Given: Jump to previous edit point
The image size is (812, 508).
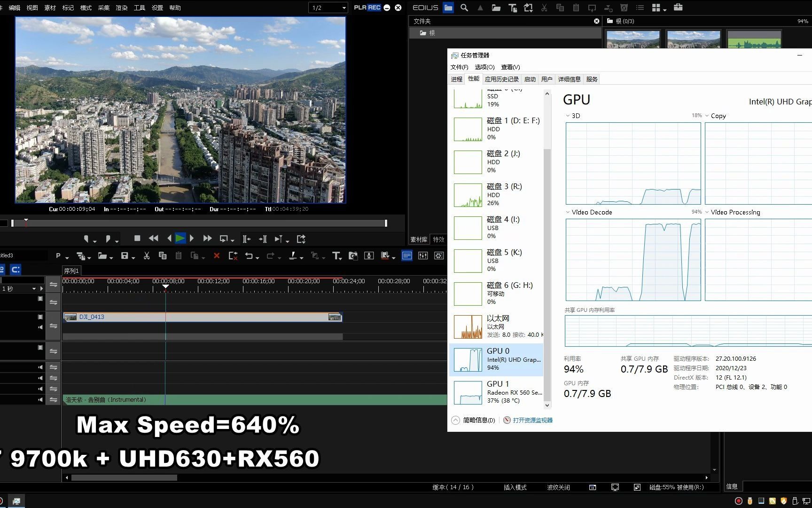Looking at the screenshot, I should point(246,239).
